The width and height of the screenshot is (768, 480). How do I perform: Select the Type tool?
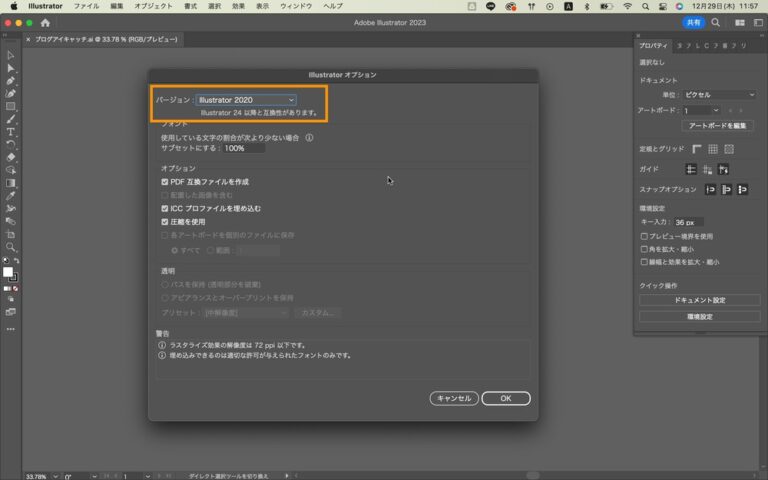[10, 132]
